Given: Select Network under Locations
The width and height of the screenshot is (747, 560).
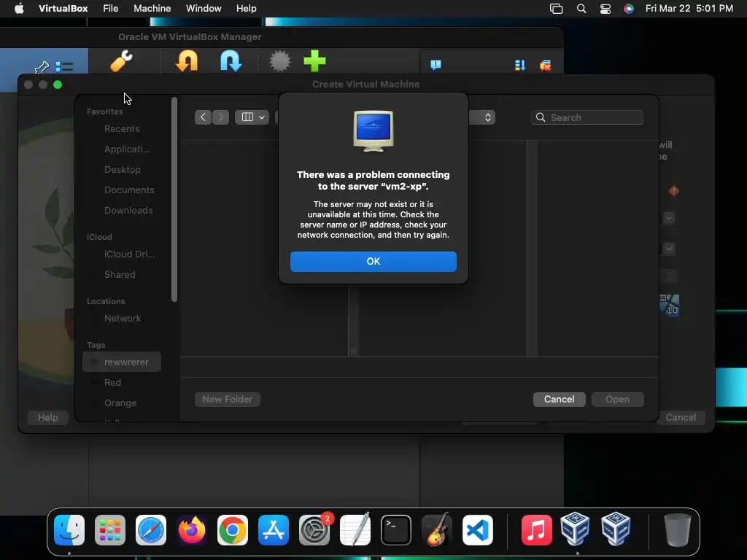Looking at the screenshot, I should click(123, 319).
